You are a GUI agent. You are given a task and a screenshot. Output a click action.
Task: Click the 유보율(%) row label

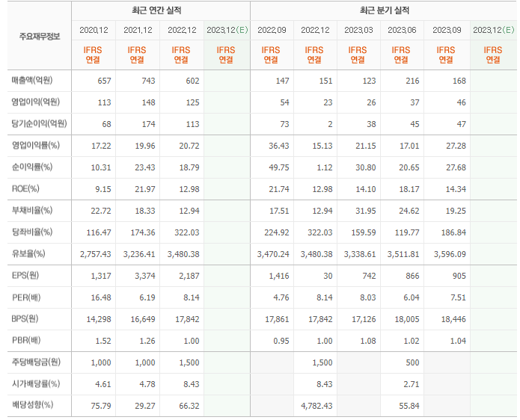point(28,254)
